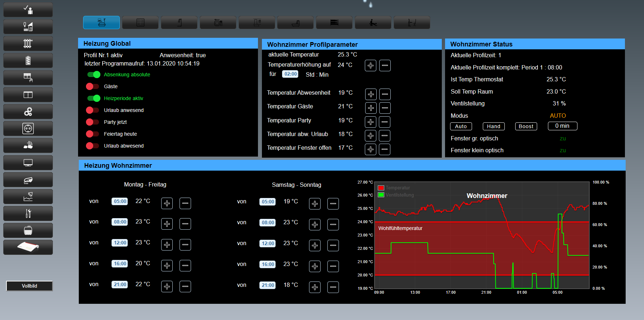Turn off Absenkung absolute toggle

94,75
